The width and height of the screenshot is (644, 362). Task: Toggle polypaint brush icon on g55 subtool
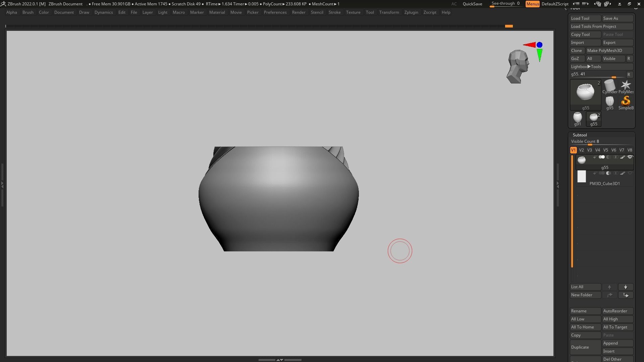click(x=623, y=157)
